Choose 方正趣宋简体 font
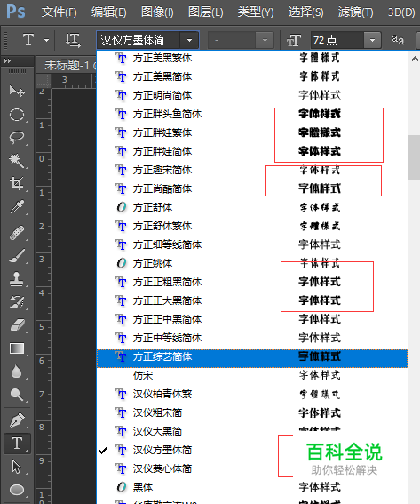The image size is (420, 504). [252, 170]
